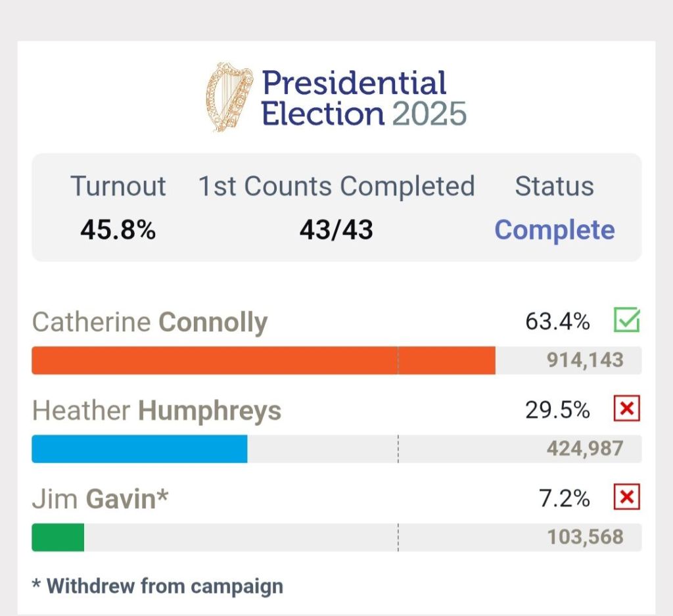This screenshot has height=616, width=673.
Task: Click the 45.8% turnout figure
Action: pyautogui.click(x=118, y=230)
